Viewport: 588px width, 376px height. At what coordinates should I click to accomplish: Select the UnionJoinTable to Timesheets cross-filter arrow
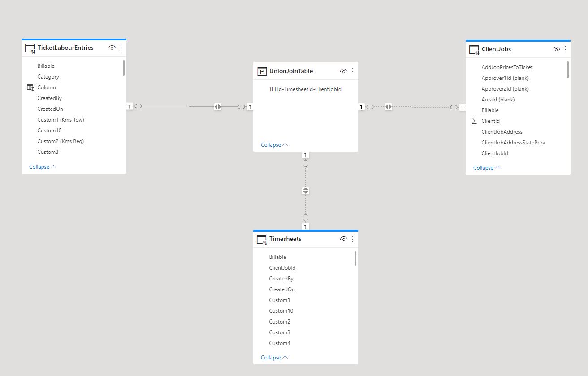coord(306,191)
